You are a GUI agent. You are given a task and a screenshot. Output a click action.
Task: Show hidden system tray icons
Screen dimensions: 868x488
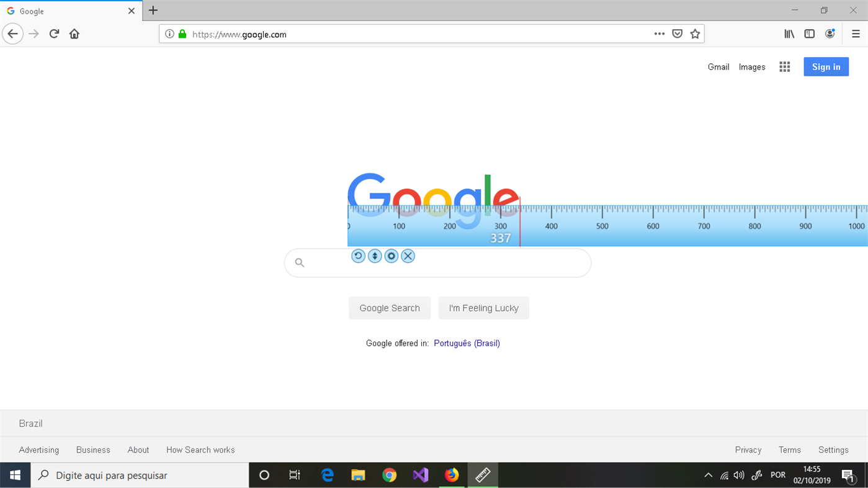tap(709, 476)
